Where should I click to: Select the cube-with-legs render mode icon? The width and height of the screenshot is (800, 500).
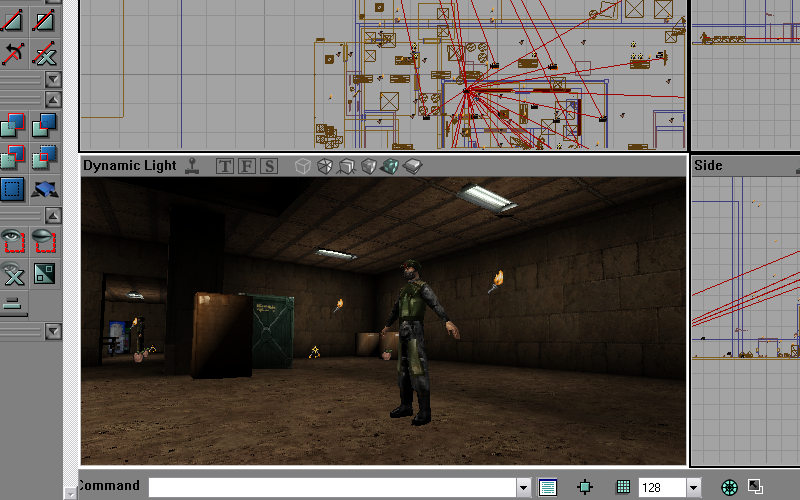click(x=347, y=166)
